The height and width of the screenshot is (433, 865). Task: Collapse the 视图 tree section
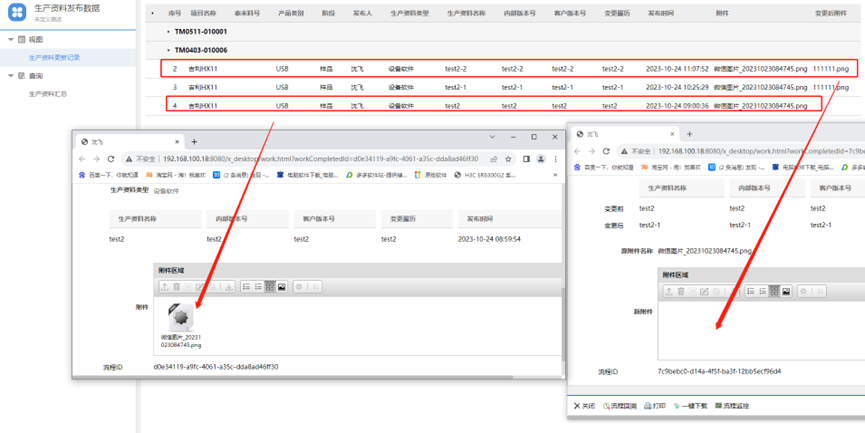tap(11, 40)
